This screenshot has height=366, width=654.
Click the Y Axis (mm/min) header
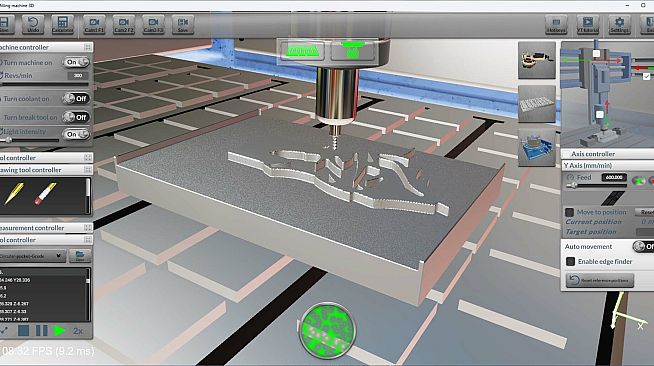coord(608,165)
